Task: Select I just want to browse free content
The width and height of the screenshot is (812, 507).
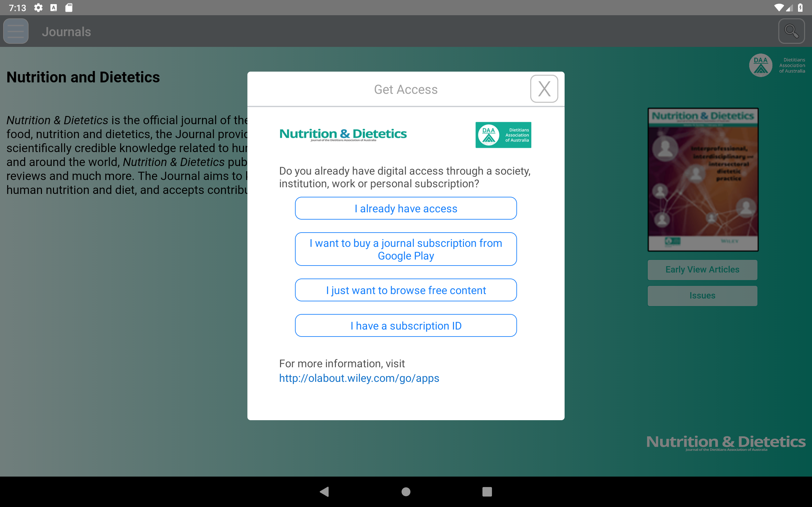Action: coord(406,290)
